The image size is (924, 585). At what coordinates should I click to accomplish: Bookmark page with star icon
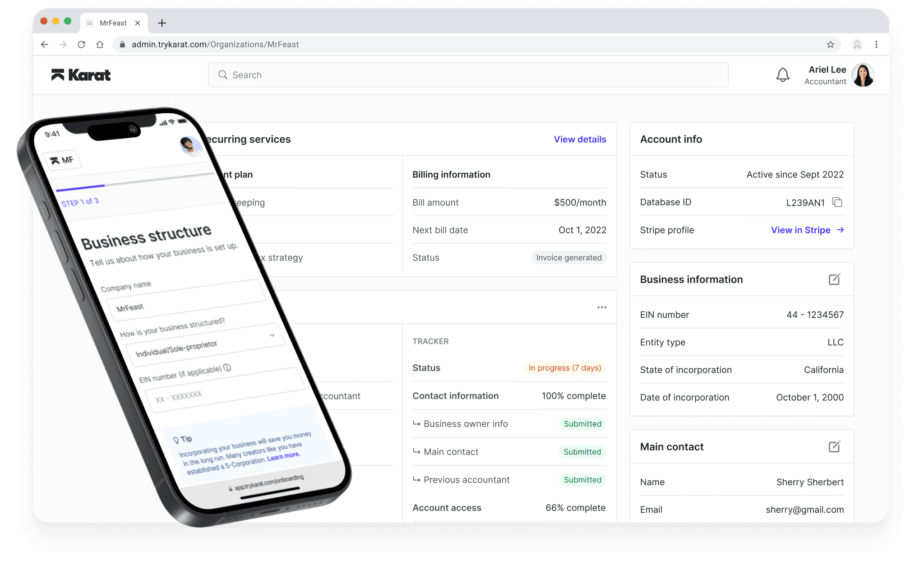click(830, 44)
